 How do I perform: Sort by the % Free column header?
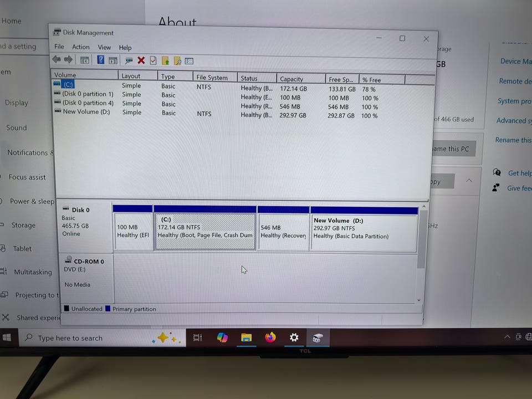(x=382, y=80)
